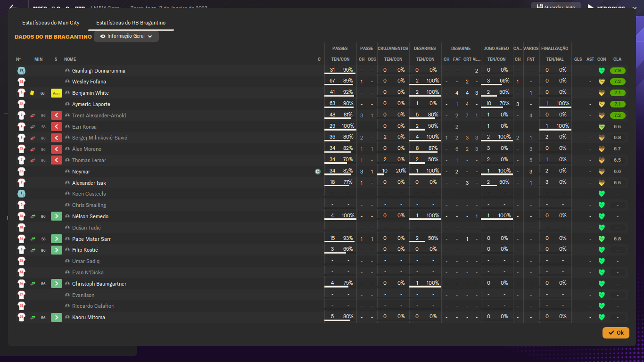Click the 6.6 rating for Neymar
The height and width of the screenshot is (362, 644).
617,172
